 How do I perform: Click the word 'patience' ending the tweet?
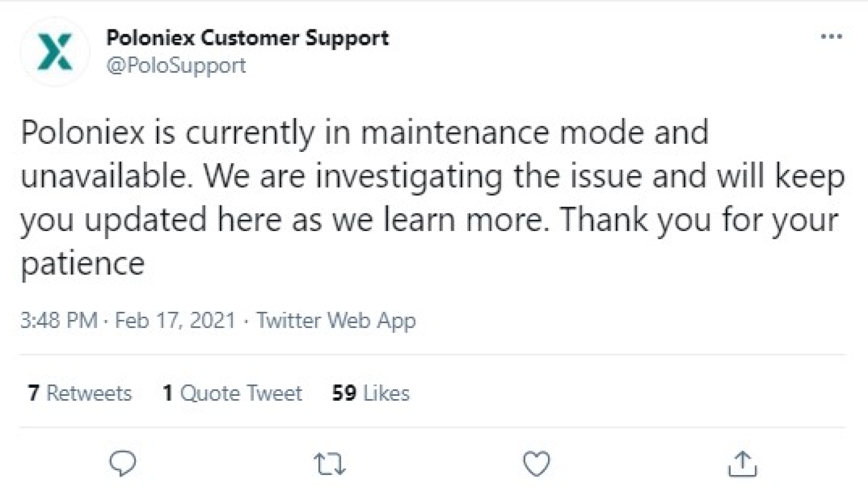83,265
